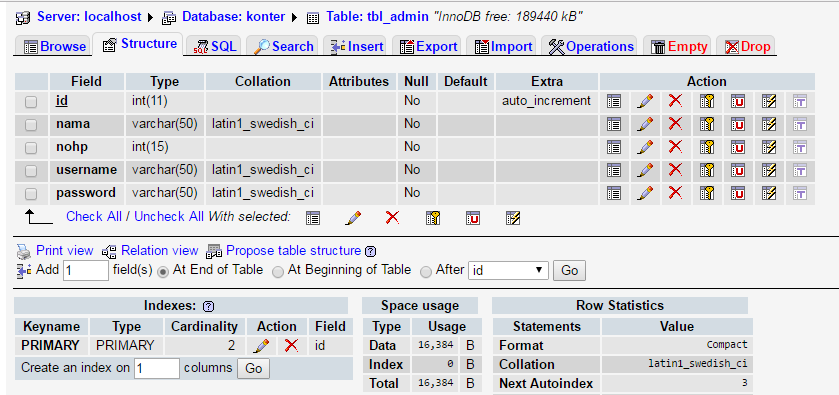Select At Beginning of Table radio
Viewport: 839px width, 395px height.
pyautogui.click(x=278, y=271)
